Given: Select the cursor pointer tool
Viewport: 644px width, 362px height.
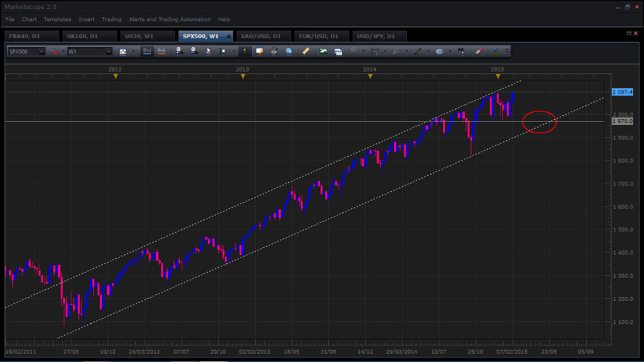Looking at the screenshot, I should [208, 51].
